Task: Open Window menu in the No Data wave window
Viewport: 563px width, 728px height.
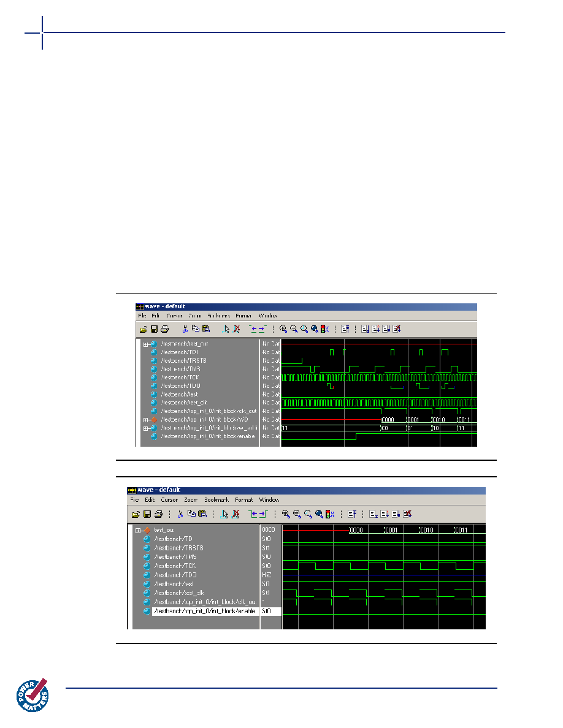Action: coord(268,316)
